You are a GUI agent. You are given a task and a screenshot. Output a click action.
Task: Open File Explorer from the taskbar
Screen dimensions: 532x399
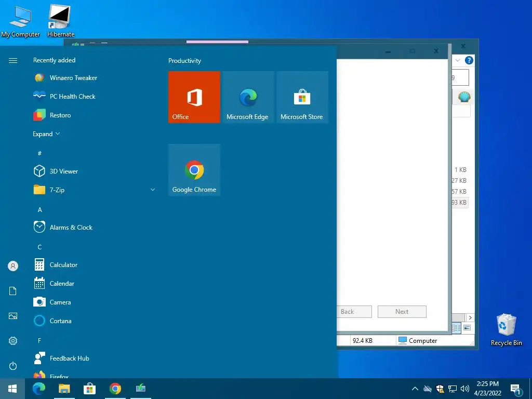(x=64, y=389)
